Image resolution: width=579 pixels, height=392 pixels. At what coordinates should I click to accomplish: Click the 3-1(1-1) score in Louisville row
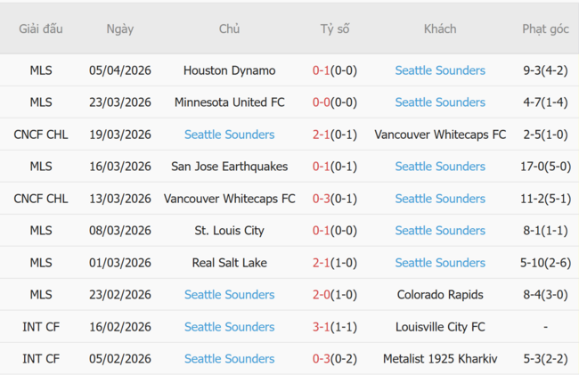click(335, 327)
